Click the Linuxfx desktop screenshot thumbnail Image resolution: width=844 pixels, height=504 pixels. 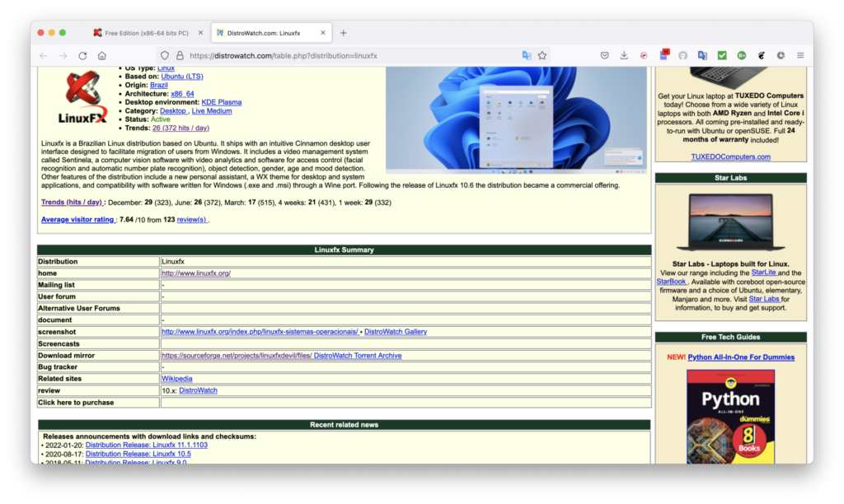point(516,119)
